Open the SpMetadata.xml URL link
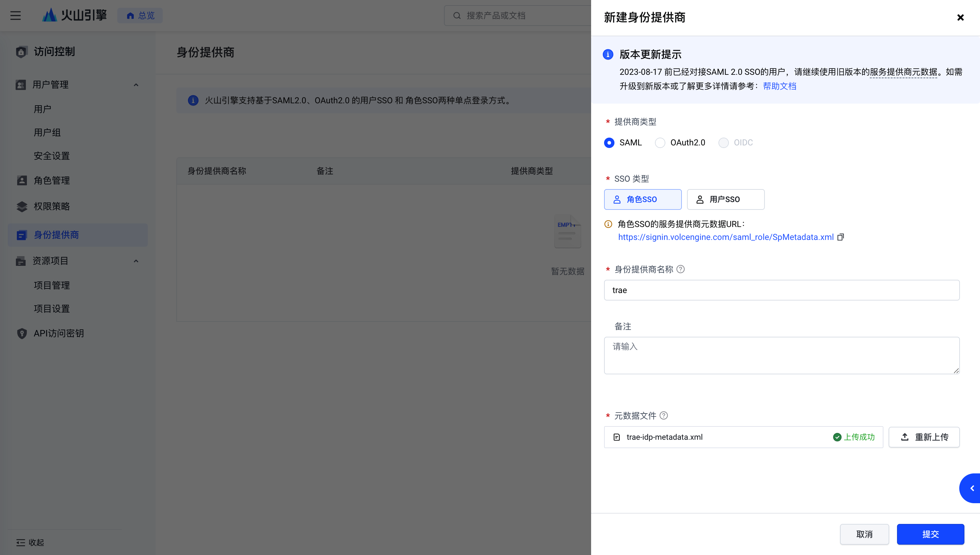Screen dimensions: 980x555 tap(726, 237)
